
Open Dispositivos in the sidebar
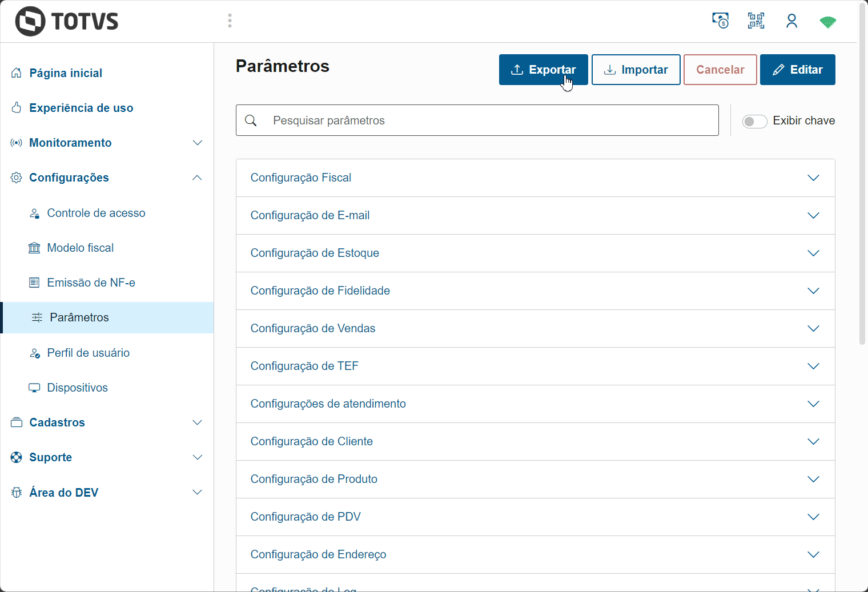tap(77, 388)
